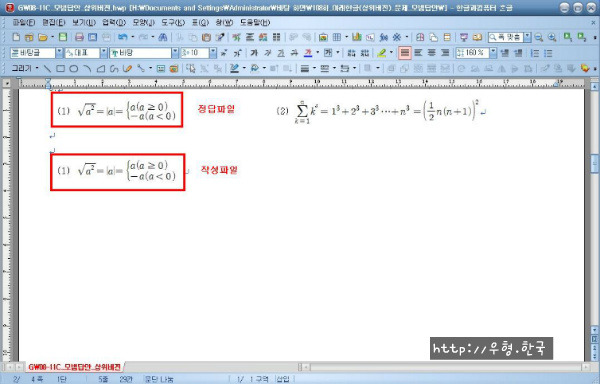Click the font color (red underlined 가) button
This screenshot has width=600, height=384.
308,53
